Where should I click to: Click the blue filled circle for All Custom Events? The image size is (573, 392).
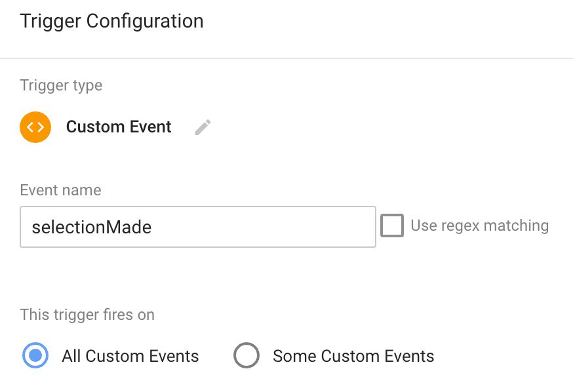coord(35,355)
